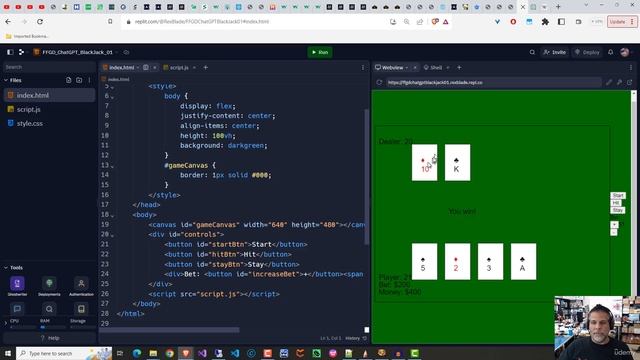Focus the Search field in sidebar
The image size is (640, 360).
(49, 67)
